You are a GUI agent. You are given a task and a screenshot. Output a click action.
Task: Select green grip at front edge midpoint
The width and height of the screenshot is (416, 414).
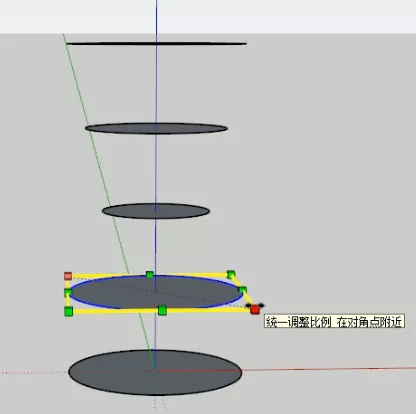pyautogui.click(x=162, y=310)
